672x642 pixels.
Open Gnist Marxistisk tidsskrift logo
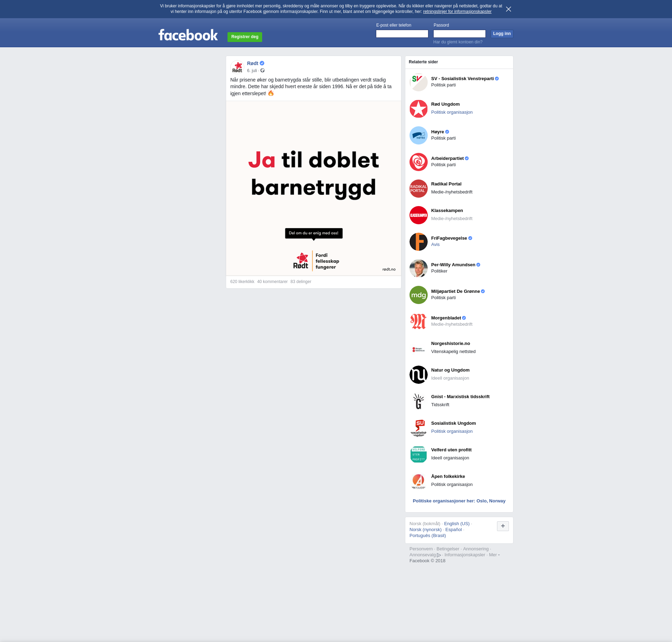[419, 401]
